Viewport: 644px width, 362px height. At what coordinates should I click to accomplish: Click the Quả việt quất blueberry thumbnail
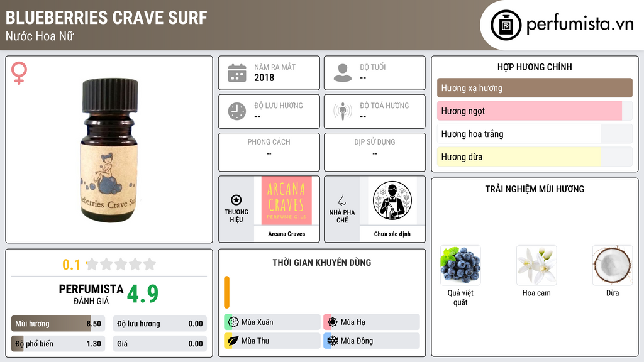pyautogui.click(x=460, y=266)
